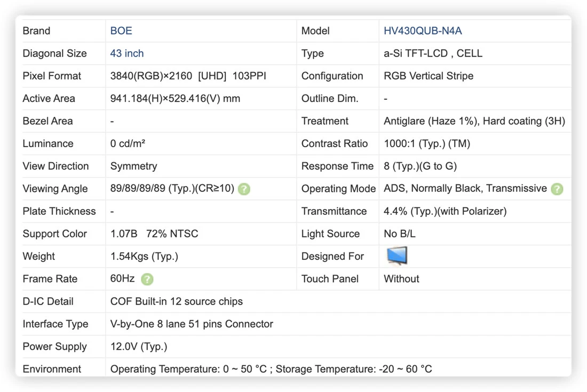Open the HV430QUB-N4A model link
This screenshot has height=392, width=587.
point(423,31)
